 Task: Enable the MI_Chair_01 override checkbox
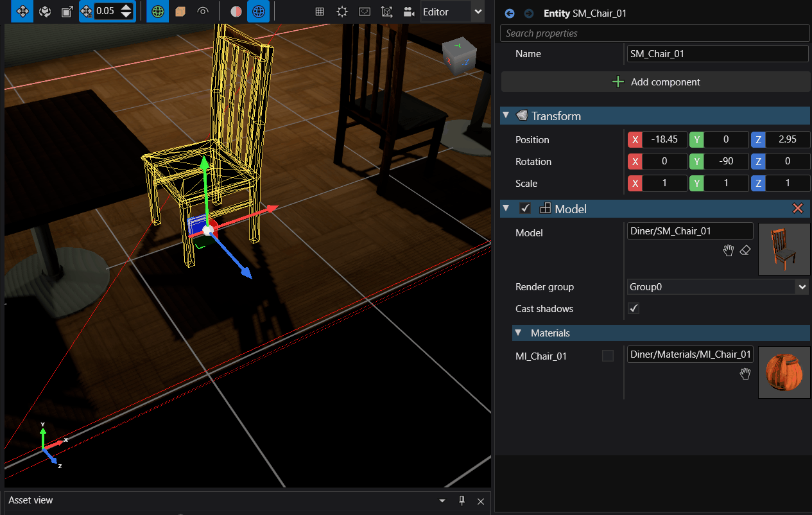pos(608,356)
